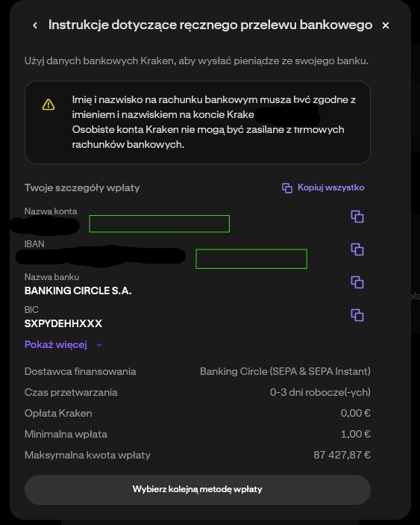Viewport: 420px width, 525px height.
Task: Expand Pokaż więcej details
Action: click(56, 344)
